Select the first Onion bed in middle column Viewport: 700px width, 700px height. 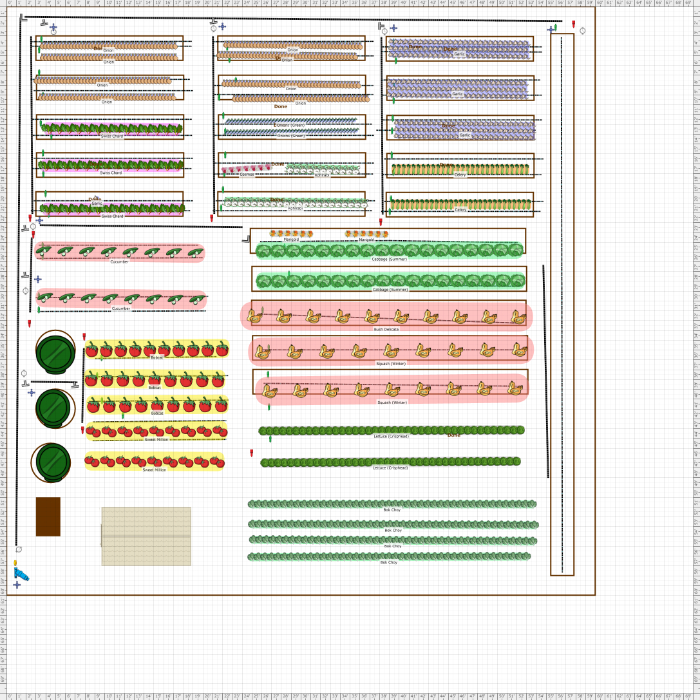point(291,48)
